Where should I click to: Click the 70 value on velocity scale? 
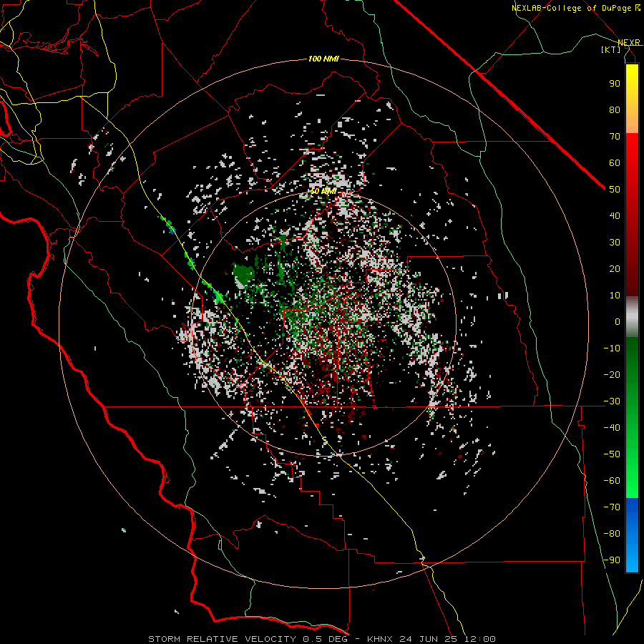click(615, 137)
